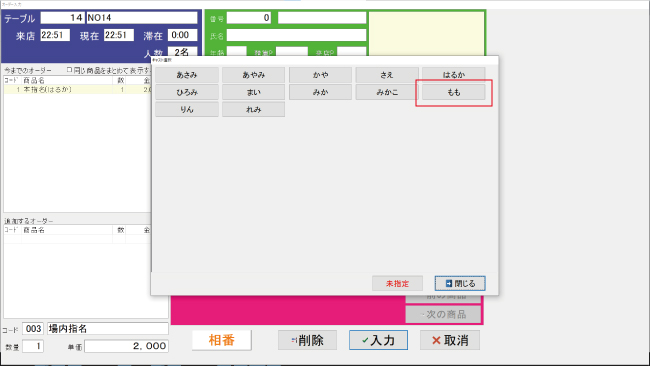
Task: Select cast member りん
Action: click(187, 109)
